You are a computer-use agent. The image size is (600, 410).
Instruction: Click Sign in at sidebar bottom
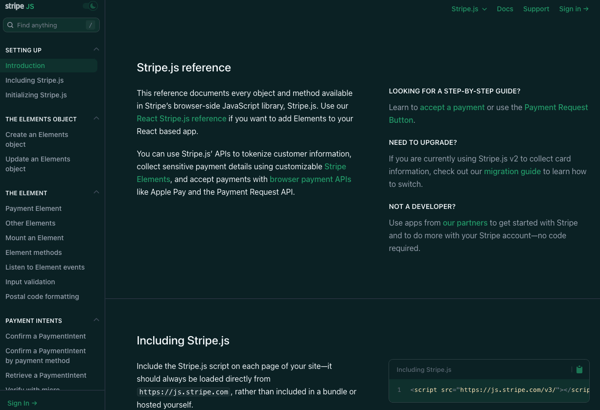pyautogui.click(x=22, y=403)
